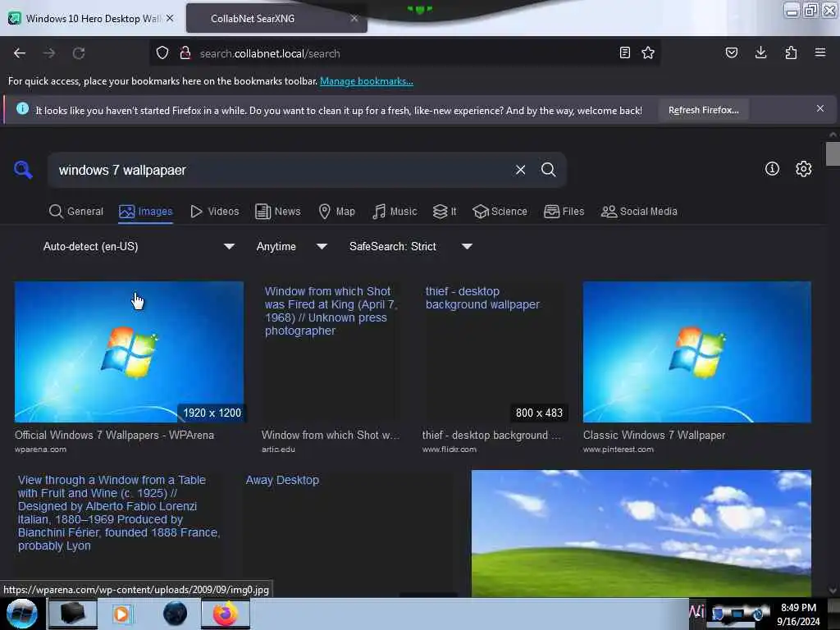Switch to the Videos search category
The height and width of the screenshot is (630, 840).
[x=215, y=211]
